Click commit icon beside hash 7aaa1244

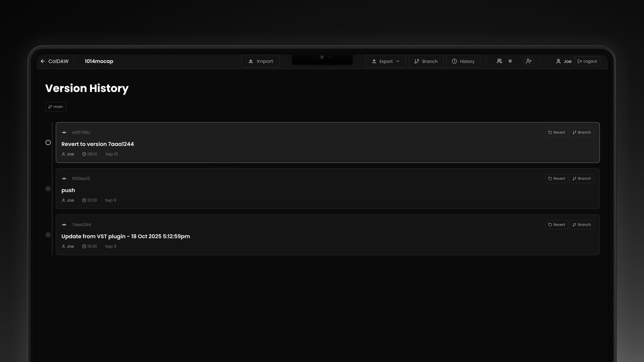64,225
